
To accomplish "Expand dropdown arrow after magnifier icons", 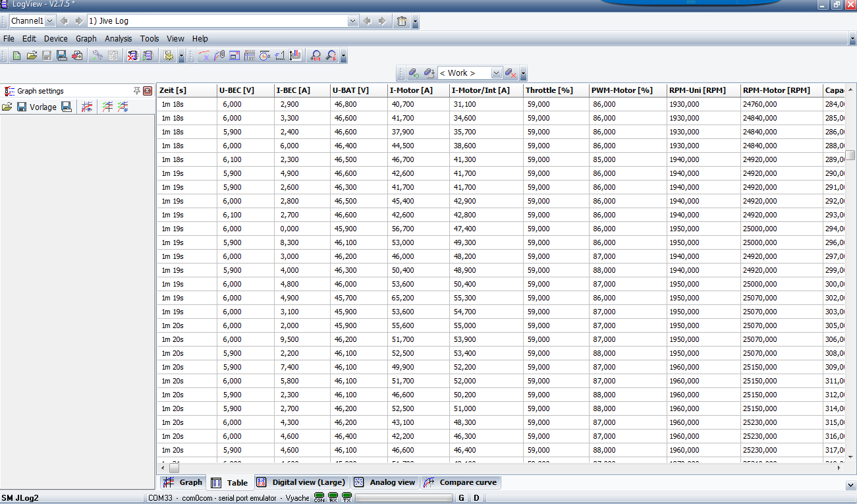I will [x=344, y=57].
